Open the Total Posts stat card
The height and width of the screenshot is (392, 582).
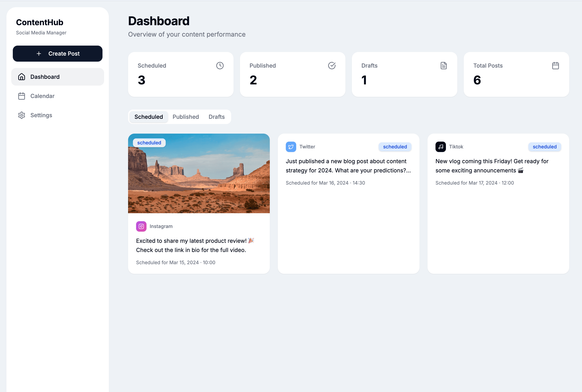[516, 74]
